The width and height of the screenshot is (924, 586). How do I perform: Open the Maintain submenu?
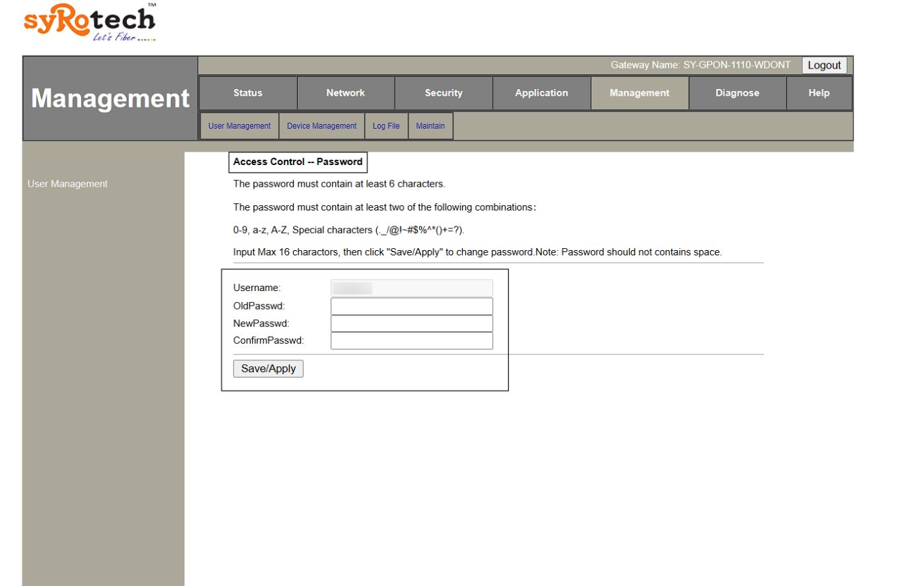tap(430, 125)
